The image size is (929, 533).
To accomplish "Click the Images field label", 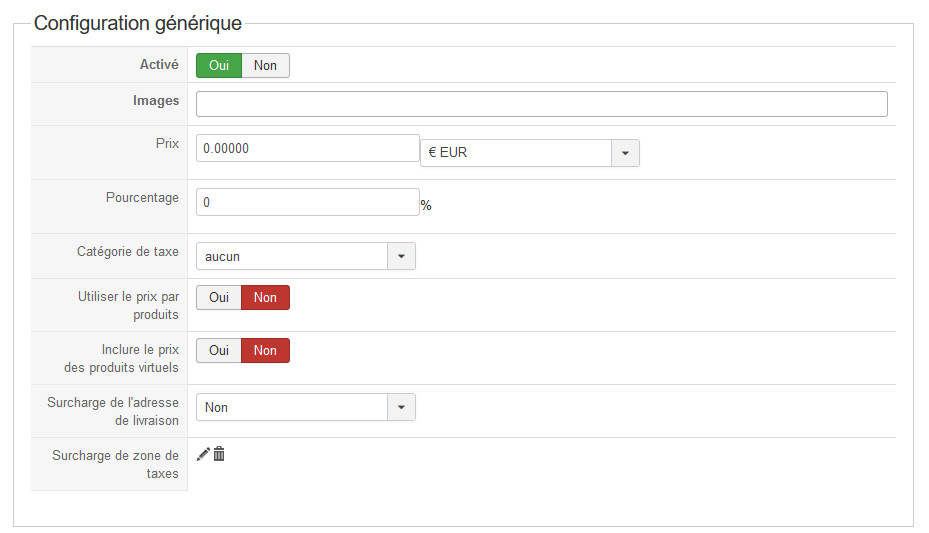I will click(156, 100).
